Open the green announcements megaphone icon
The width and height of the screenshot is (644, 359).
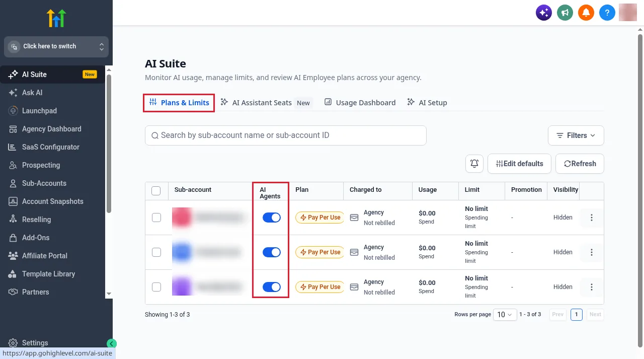tap(565, 13)
